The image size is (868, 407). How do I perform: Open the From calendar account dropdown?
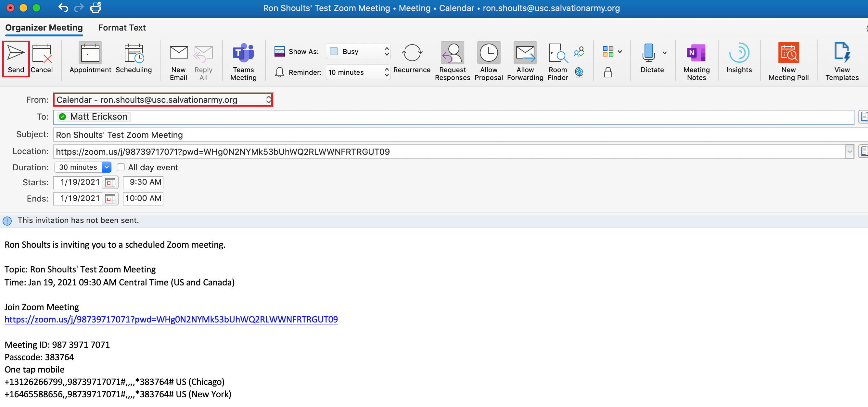(163, 100)
